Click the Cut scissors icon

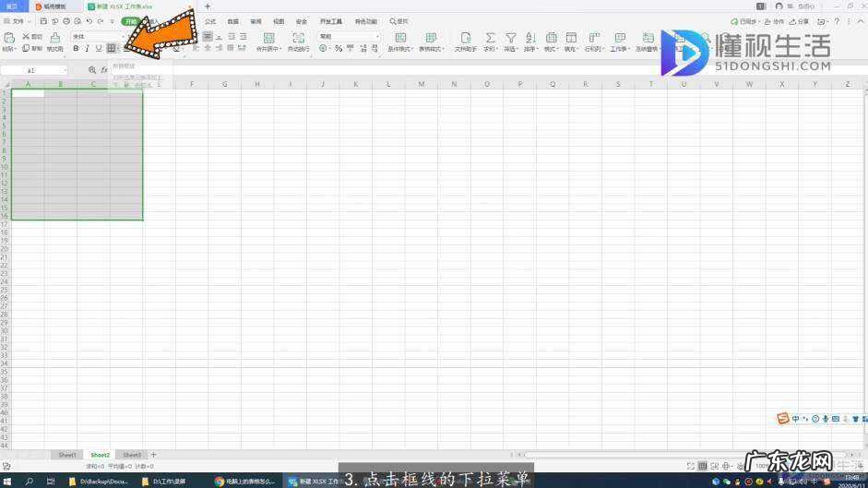[26, 36]
